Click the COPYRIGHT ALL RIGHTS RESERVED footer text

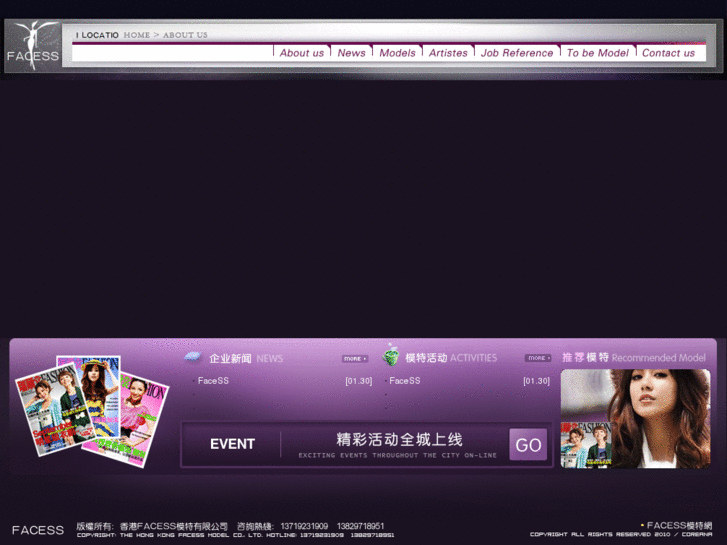(x=621, y=534)
